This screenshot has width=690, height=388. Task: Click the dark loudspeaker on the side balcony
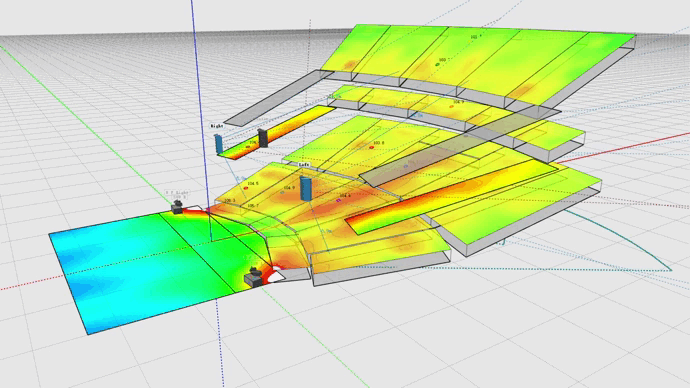click(263, 138)
